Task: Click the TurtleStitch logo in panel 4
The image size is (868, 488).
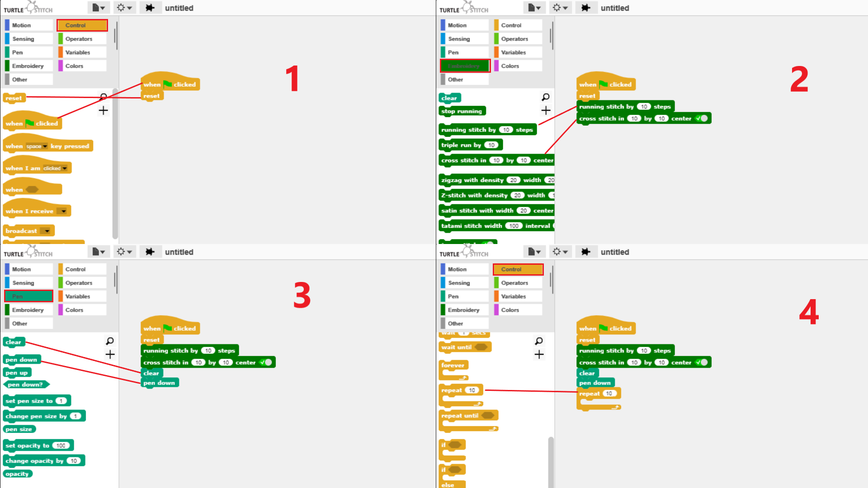Action: (x=464, y=252)
